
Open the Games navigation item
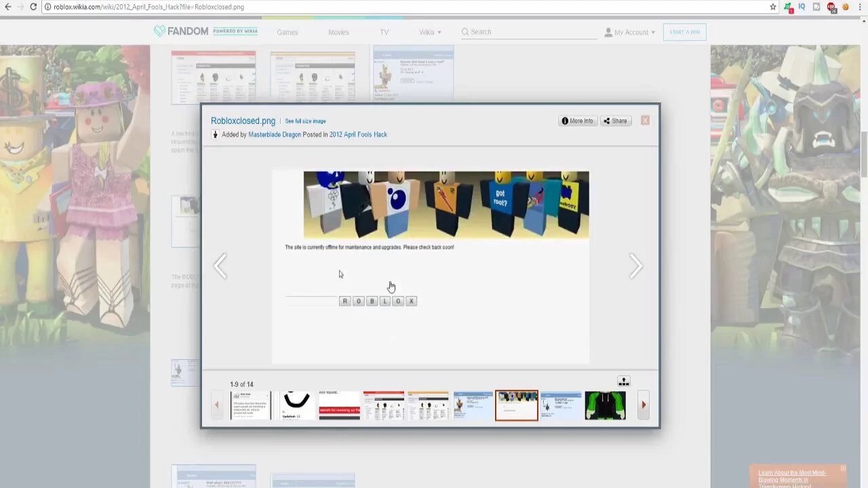[287, 32]
